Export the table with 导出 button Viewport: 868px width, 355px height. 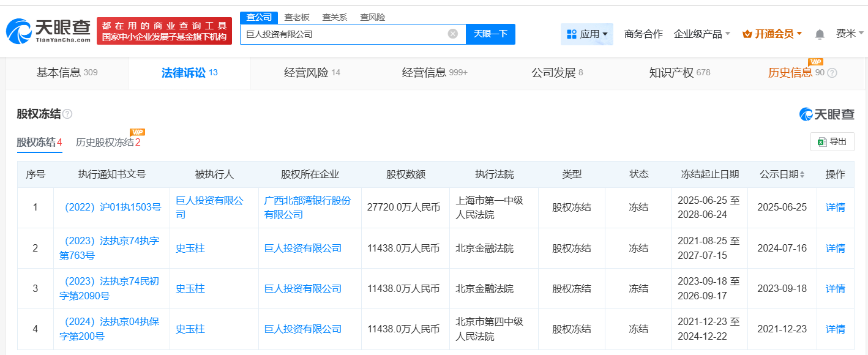(x=832, y=142)
